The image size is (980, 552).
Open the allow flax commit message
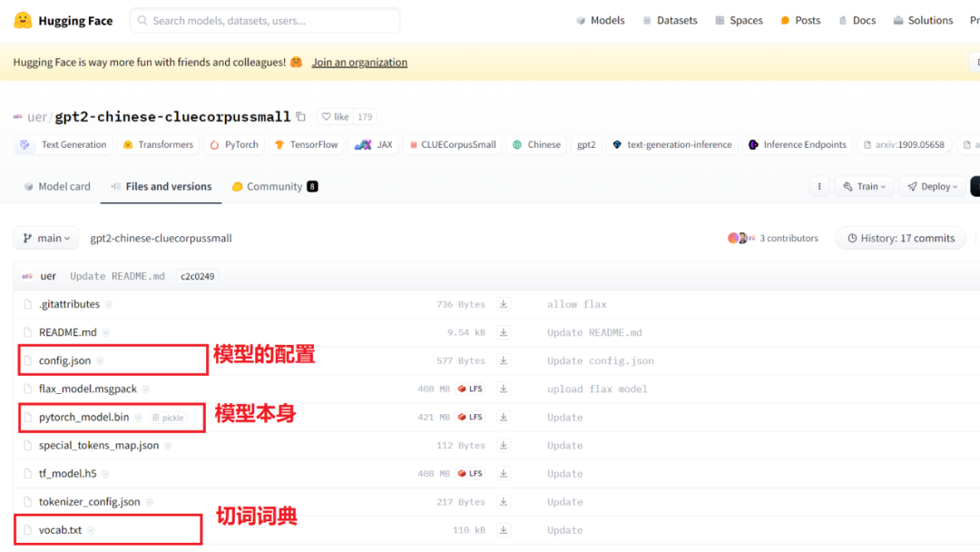(577, 304)
